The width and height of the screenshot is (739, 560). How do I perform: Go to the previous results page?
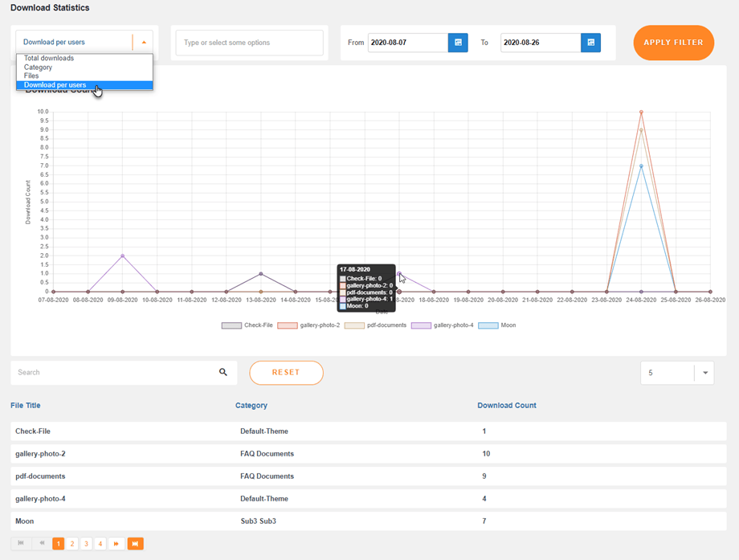[x=42, y=544]
